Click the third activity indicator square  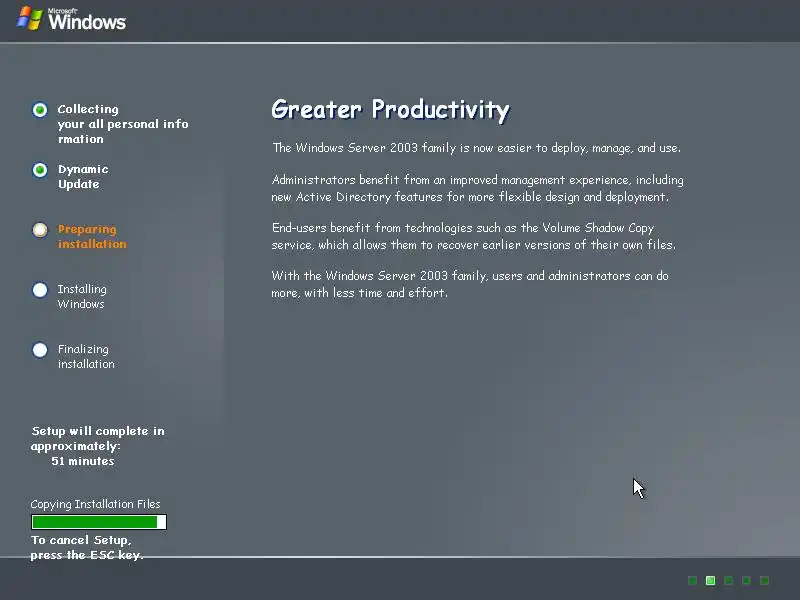coord(729,581)
